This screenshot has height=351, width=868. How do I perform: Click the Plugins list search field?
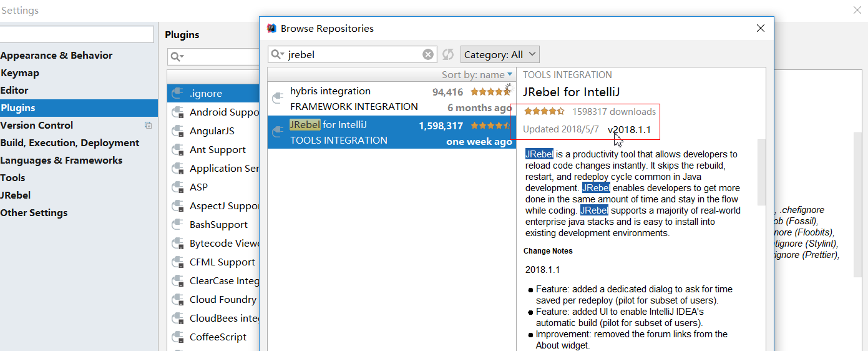point(213,57)
